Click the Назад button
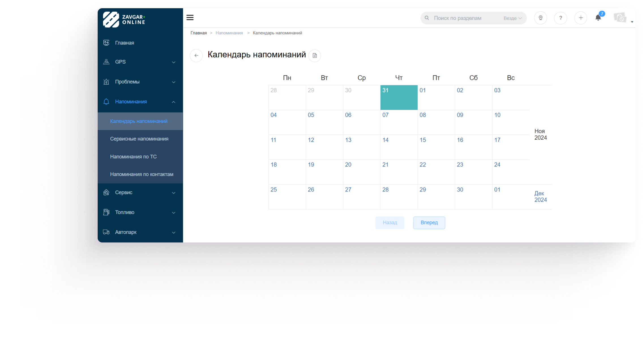 [390, 223]
